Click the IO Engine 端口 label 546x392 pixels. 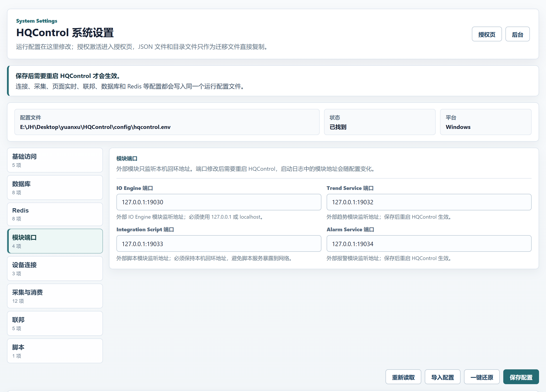[135, 188]
